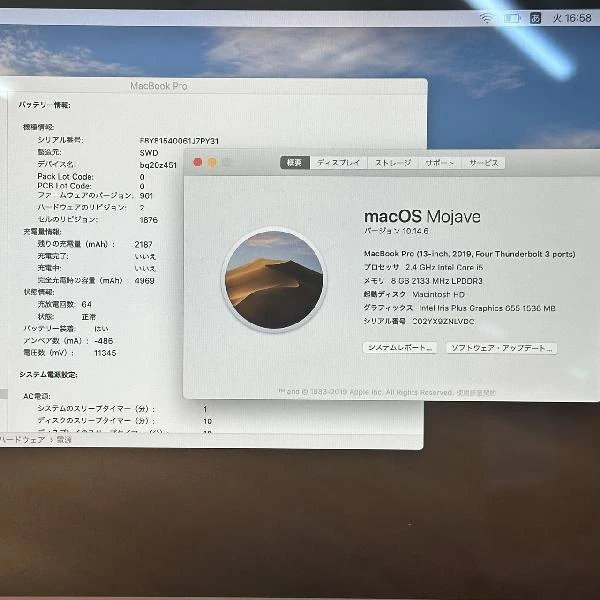Click the voltage 11345 value
This screenshot has height=600, width=600.
pyautogui.click(x=105, y=353)
